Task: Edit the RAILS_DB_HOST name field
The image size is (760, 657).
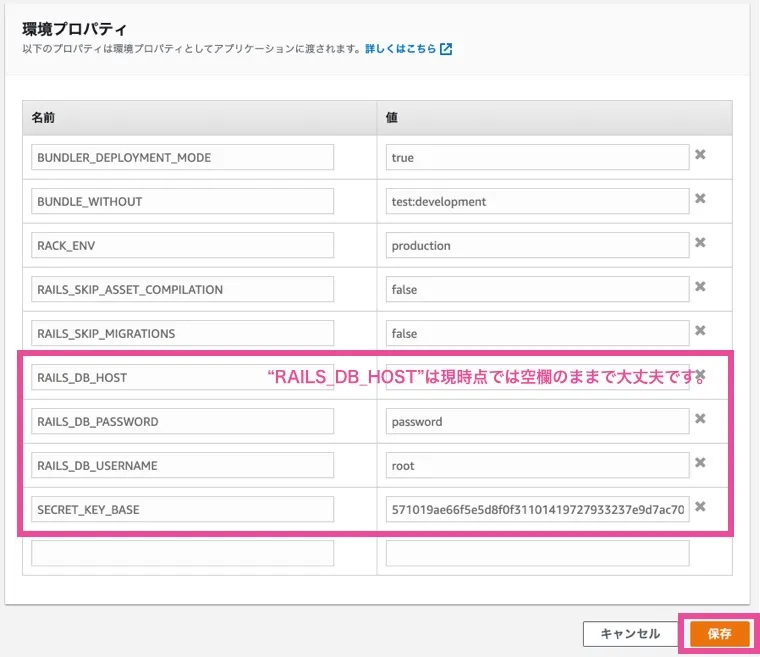Action: tap(182, 377)
